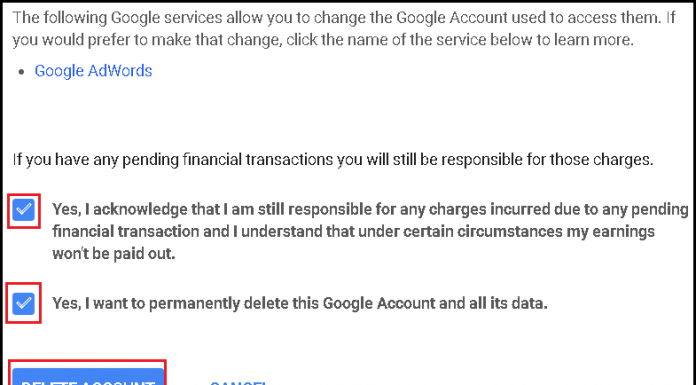Cancel the account deletion
696x385 pixels.
237,382
